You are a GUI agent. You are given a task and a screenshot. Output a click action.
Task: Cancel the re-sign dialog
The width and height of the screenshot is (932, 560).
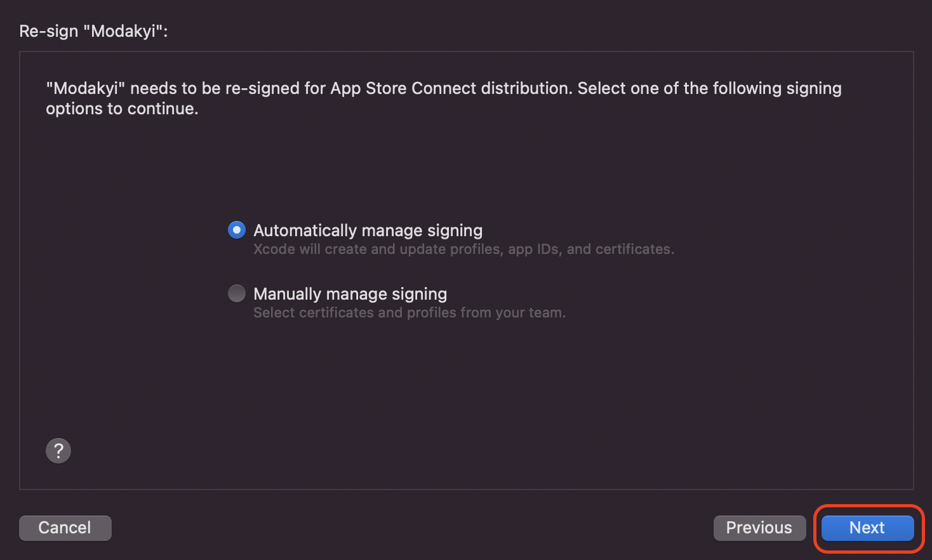(65, 528)
